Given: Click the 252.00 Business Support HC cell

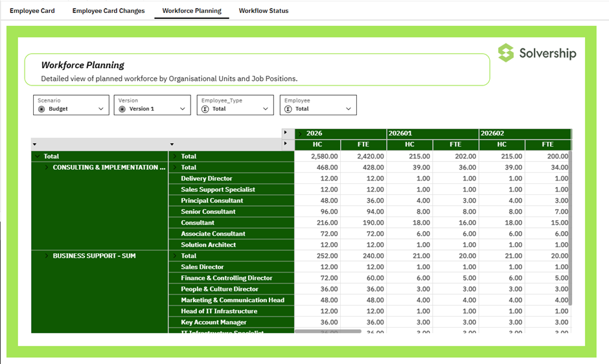Looking at the screenshot, I should click(317, 256).
